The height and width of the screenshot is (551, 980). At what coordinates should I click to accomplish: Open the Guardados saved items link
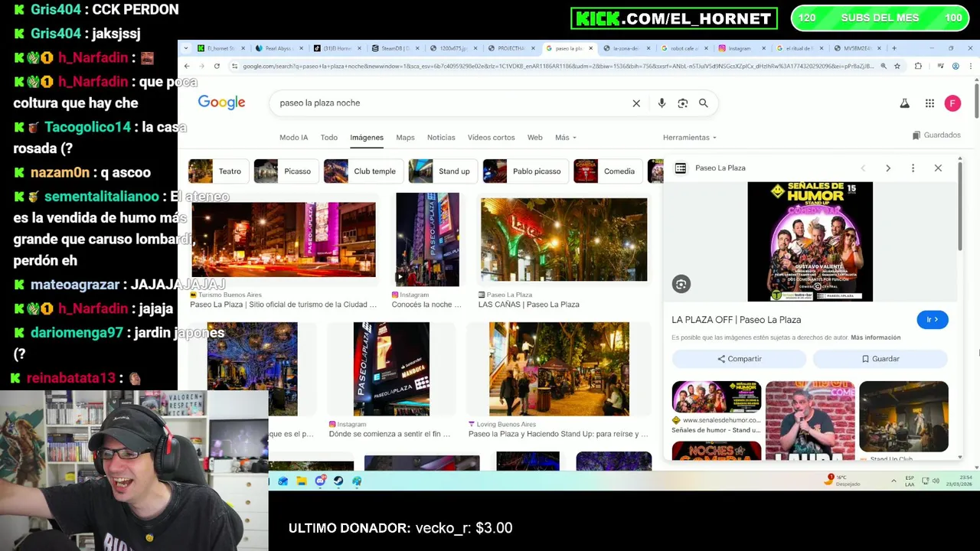click(936, 135)
